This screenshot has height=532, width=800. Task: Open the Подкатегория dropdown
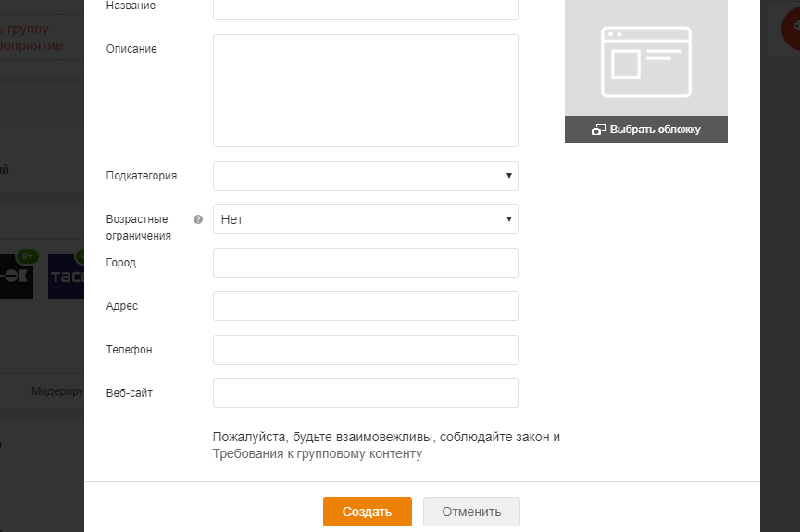tap(365, 176)
